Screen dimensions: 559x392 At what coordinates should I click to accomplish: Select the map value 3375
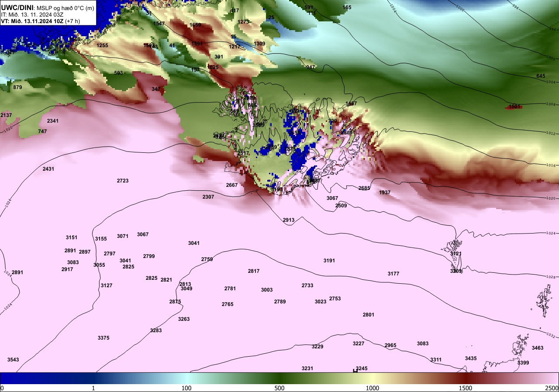coord(104,338)
